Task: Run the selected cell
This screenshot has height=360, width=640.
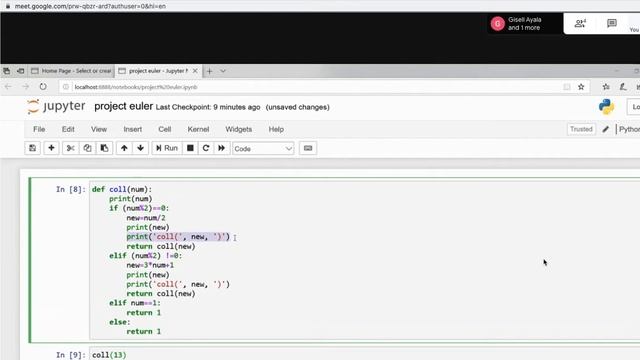Action: [167, 148]
